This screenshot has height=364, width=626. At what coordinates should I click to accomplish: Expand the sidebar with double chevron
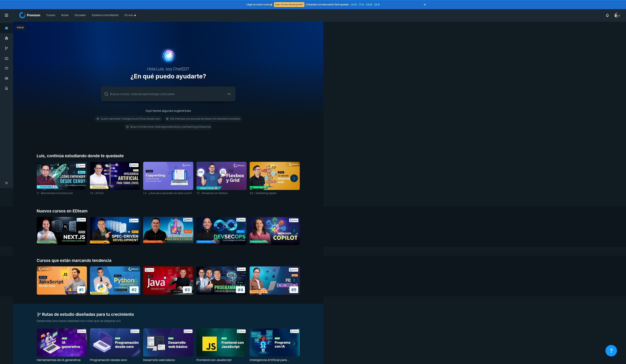tap(7, 183)
